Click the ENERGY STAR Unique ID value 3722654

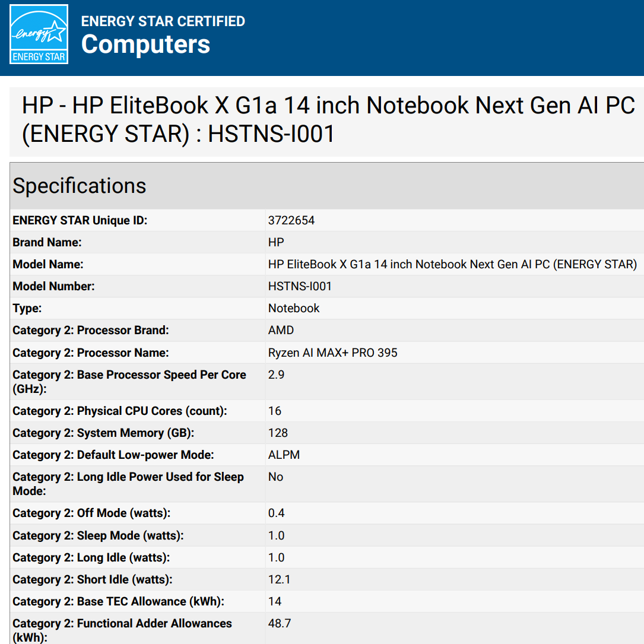[x=291, y=220]
